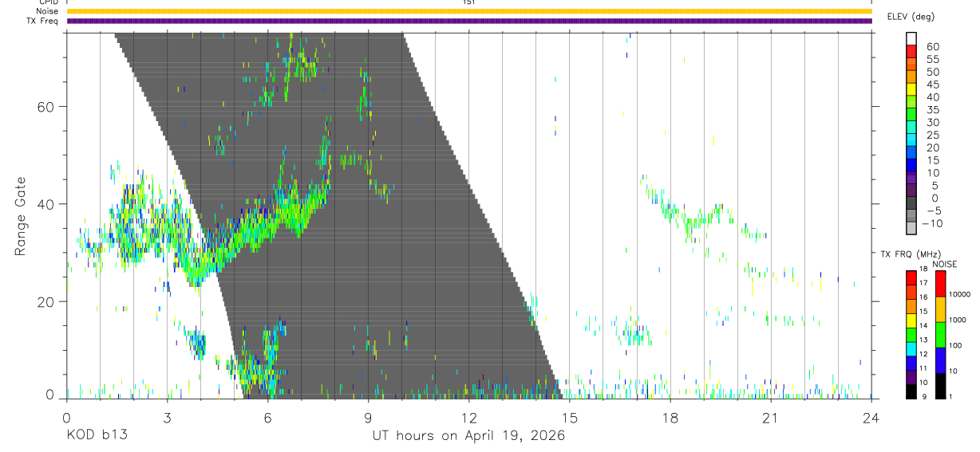Viewport: 980px width, 452px height.
Task: Click TX FRQ colorbar label '9'
Action: [x=925, y=396]
